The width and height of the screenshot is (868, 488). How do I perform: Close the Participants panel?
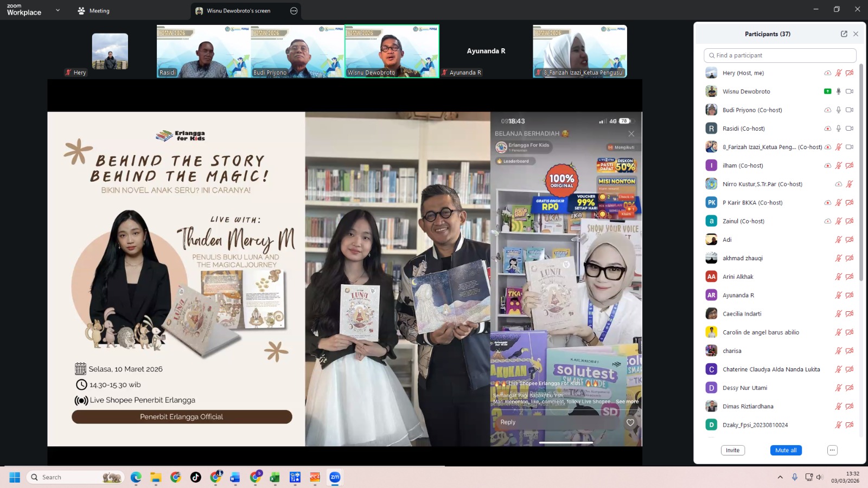856,34
